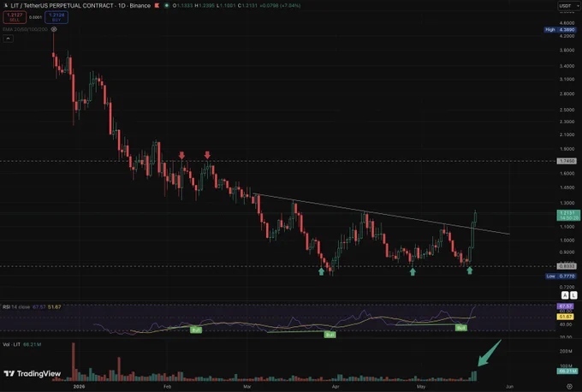This screenshot has width=582, height=392.
Task: Click the RSI MA value 51.67 axis label
Action: coord(566,317)
